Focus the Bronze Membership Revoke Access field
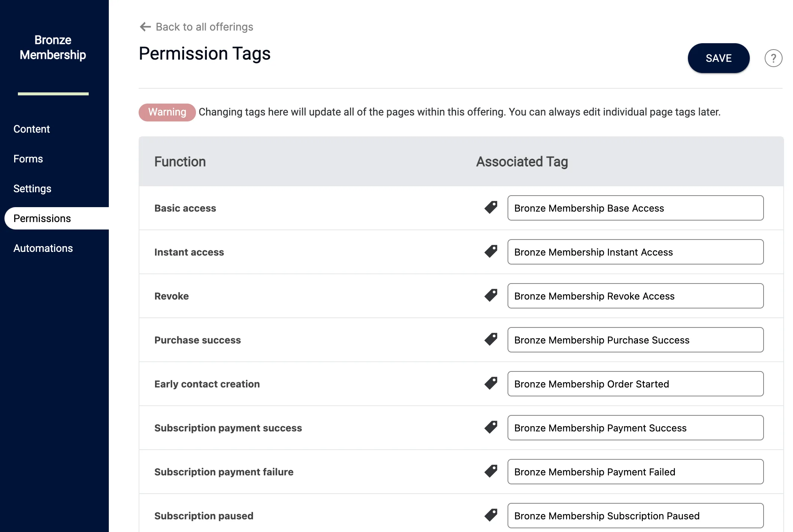This screenshot has height=532, width=793. tap(635, 296)
